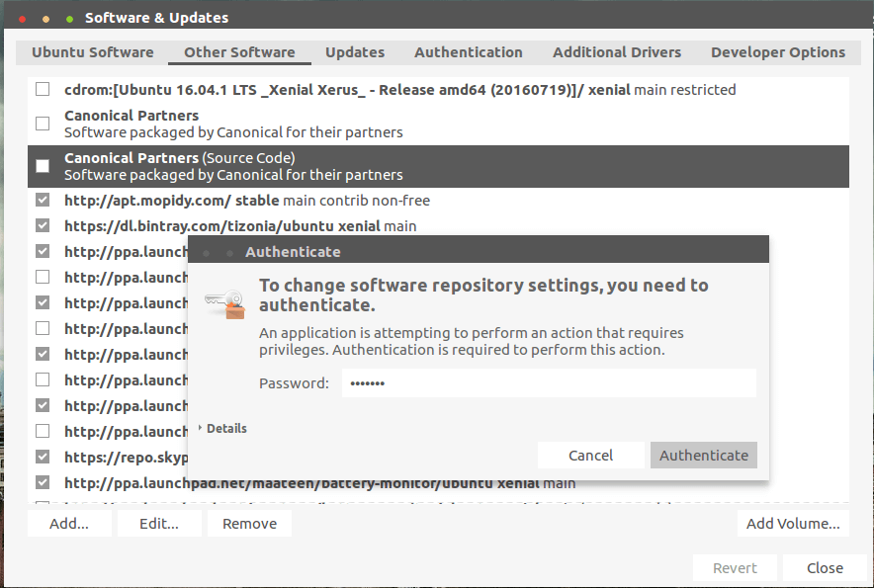Uncheck the apt.mopidy.com stable source

43,200
